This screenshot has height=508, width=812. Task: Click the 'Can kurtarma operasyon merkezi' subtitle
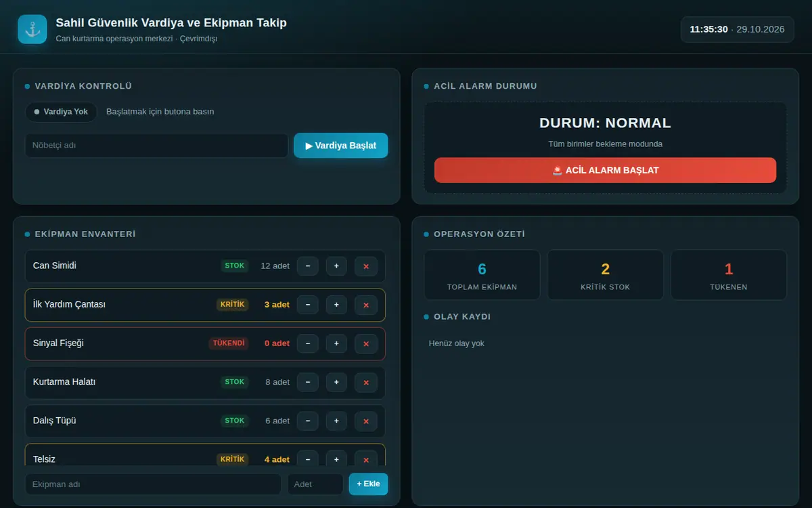point(114,39)
